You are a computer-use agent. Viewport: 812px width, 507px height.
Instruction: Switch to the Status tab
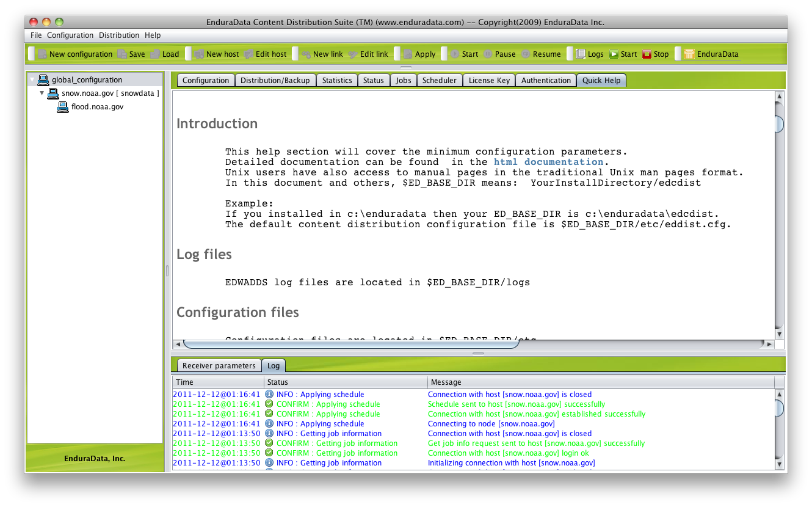tap(374, 80)
